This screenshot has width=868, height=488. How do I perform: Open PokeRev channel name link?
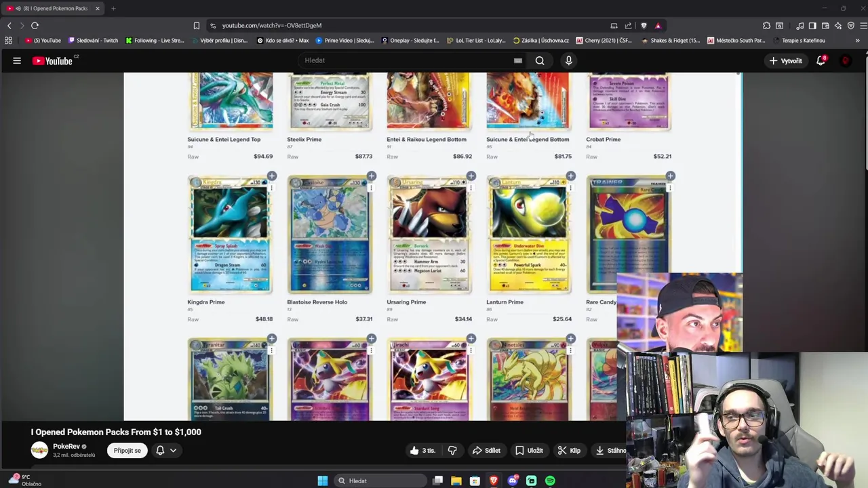pos(66,447)
